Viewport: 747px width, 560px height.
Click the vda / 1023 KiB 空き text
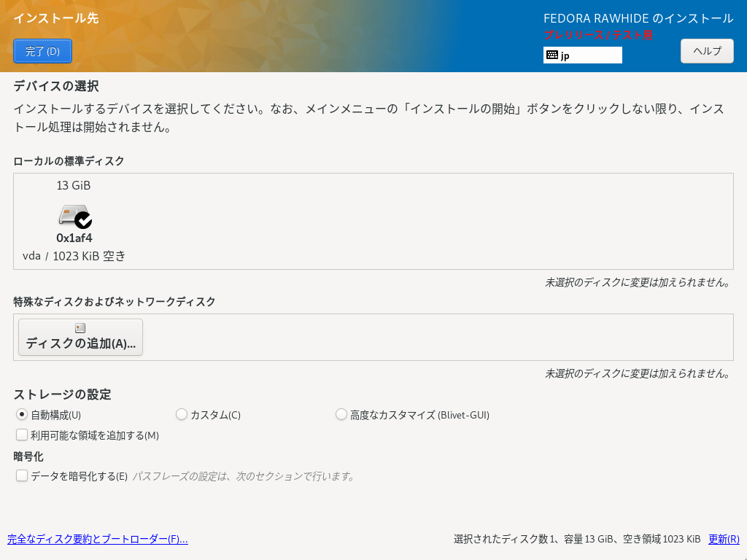coord(74,256)
